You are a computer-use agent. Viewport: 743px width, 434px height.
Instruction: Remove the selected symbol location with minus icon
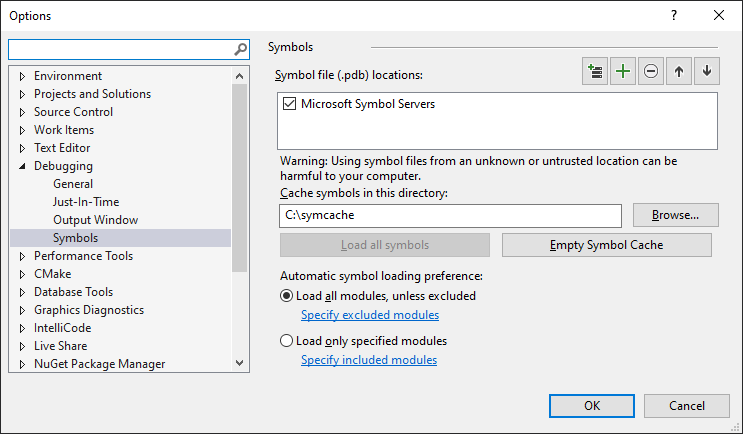652,72
